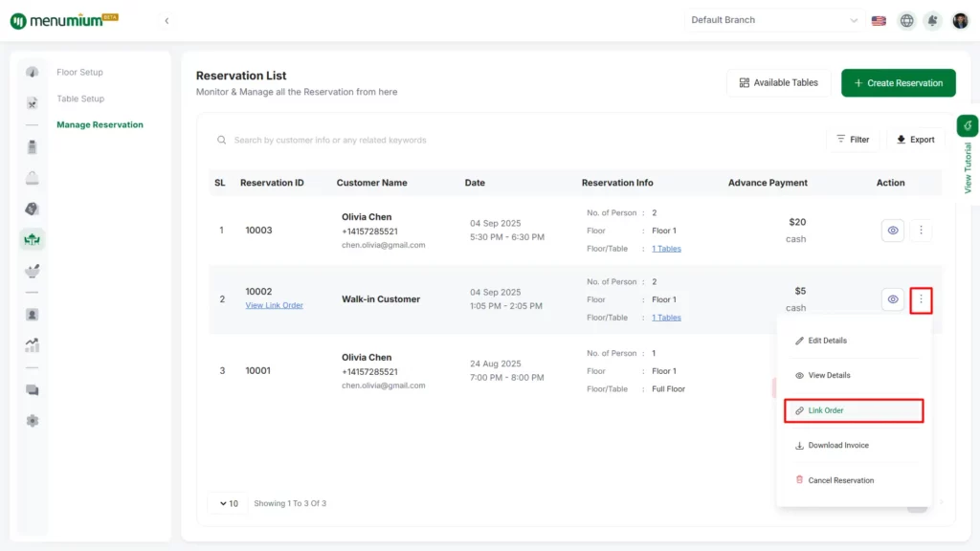The image size is (980, 551).
Task: Open the settings gear sidebar icon
Action: (32, 421)
